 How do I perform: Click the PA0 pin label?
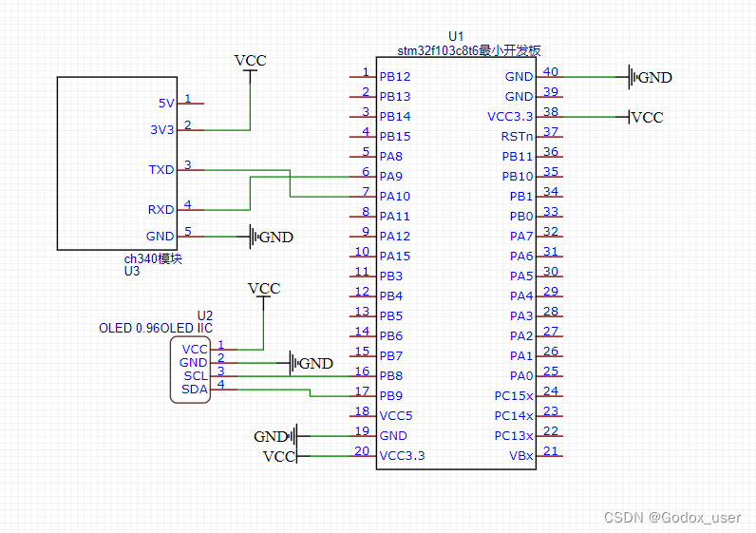[x=521, y=375]
